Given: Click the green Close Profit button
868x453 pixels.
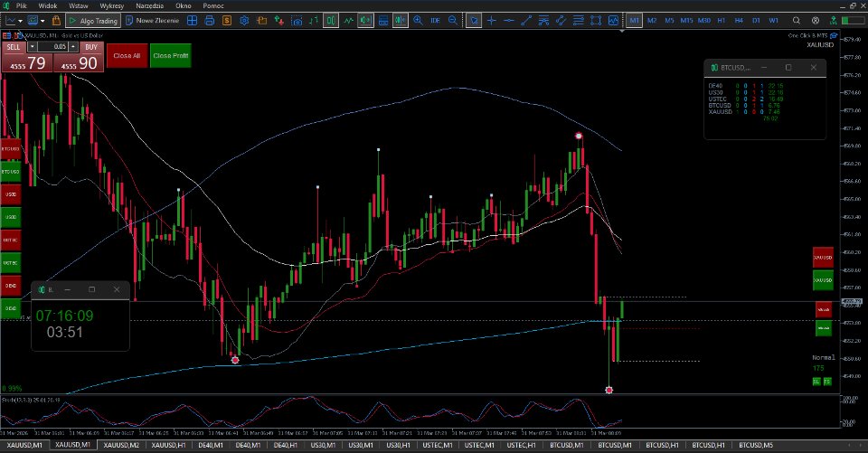Looking at the screenshot, I should pos(171,55).
